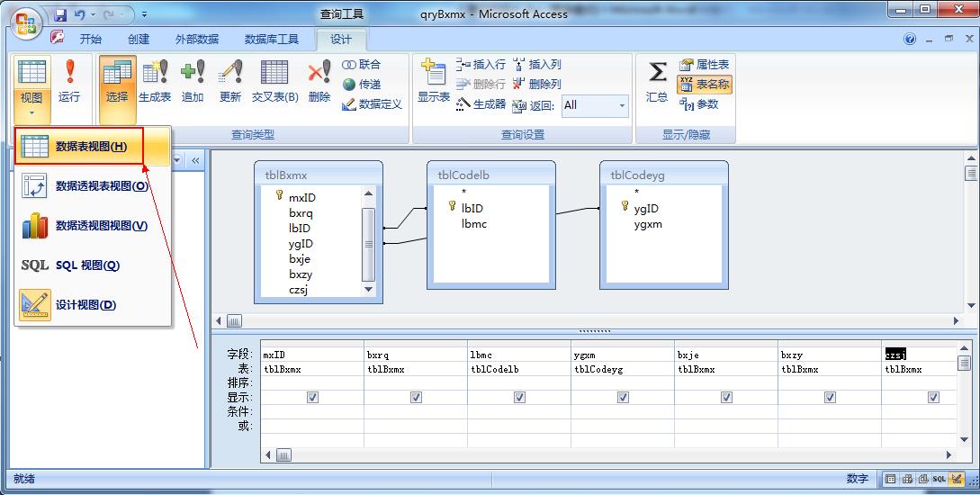The width and height of the screenshot is (980, 495).
Task: Switch to SQL view via status bar
Action: click(x=940, y=479)
